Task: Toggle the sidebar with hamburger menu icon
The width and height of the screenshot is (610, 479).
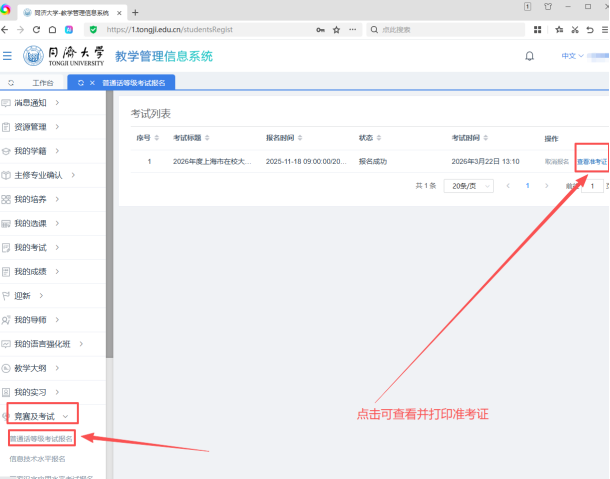Action: click(x=7, y=56)
